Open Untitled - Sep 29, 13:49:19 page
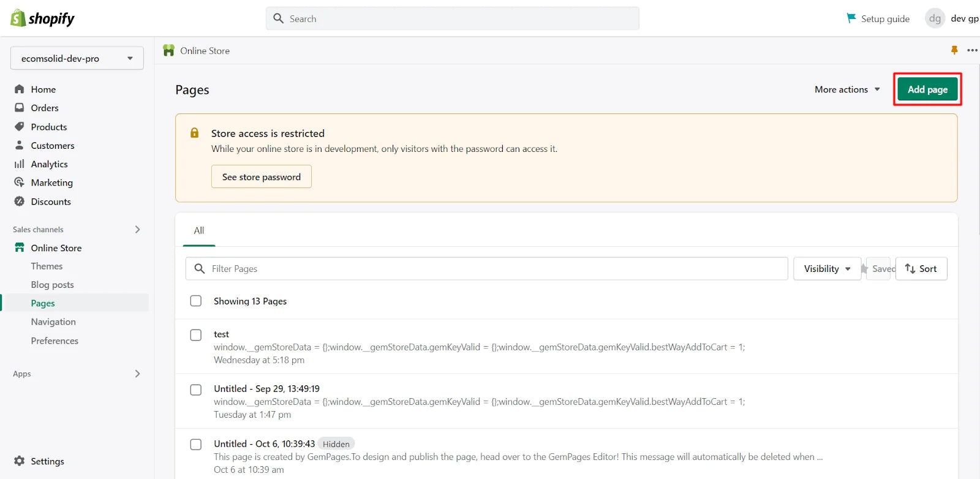Image resolution: width=980 pixels, height=479 pixels. [x=266, y=388]
